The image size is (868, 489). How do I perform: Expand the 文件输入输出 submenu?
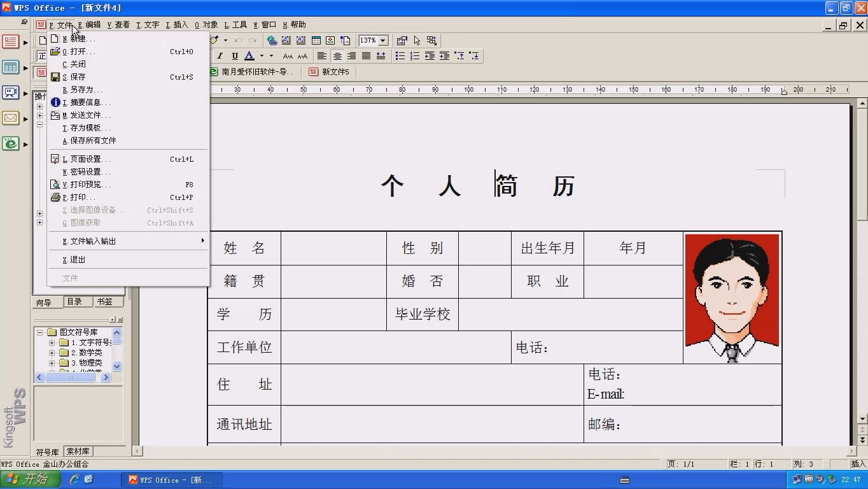click(x=128, y=241)
